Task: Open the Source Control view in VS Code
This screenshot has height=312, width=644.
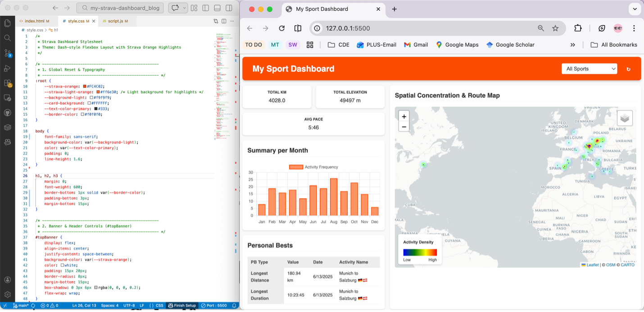Action: pyautogui.click(x=8, y=53)
